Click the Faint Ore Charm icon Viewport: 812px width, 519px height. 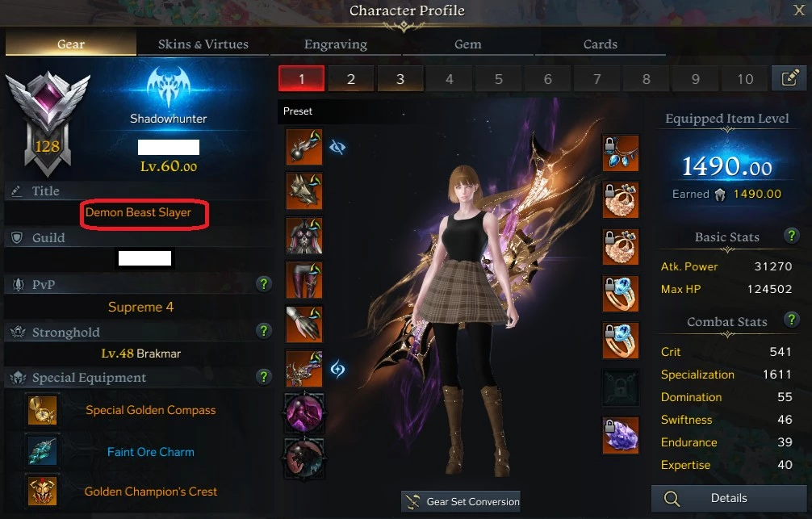coord(43,451)
